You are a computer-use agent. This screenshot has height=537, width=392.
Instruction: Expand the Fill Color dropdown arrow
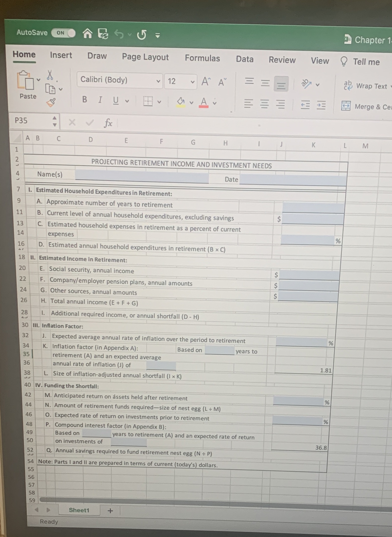pyautogui.click(x=191, y=103)
